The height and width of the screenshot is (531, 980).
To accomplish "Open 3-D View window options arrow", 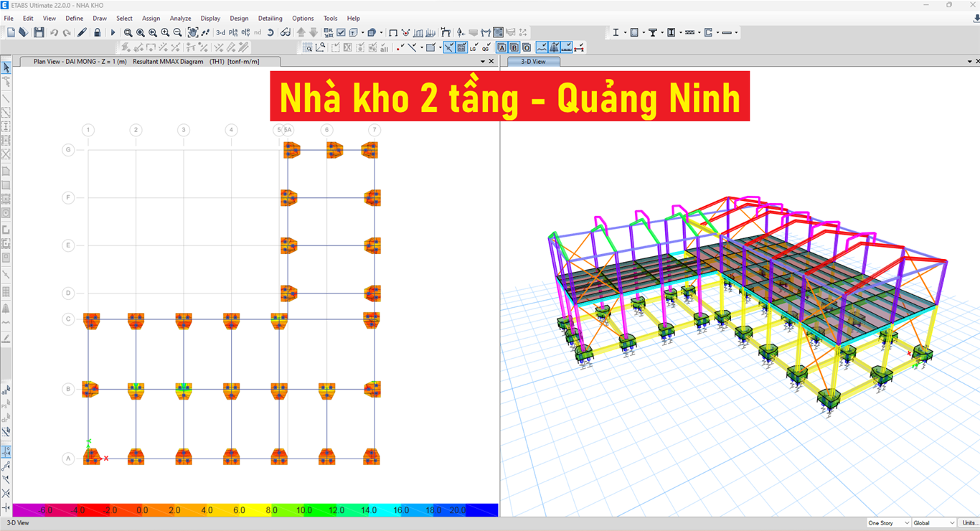I will click(969, 62).
